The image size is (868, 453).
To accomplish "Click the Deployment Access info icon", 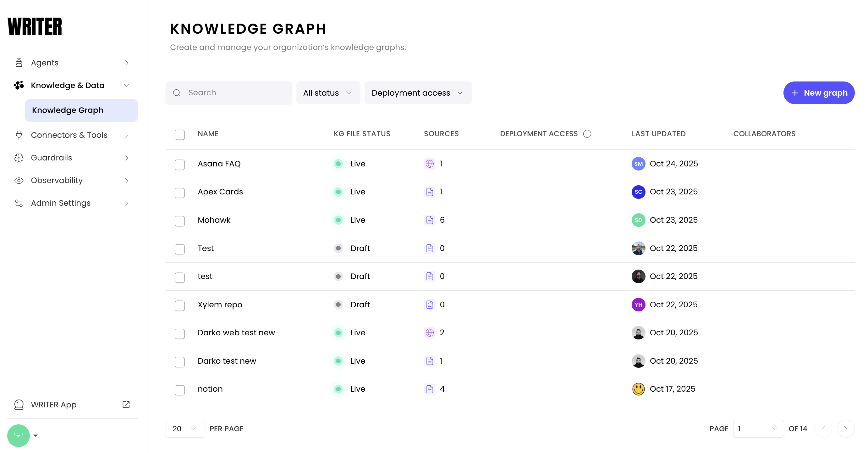I will point(587,134).
